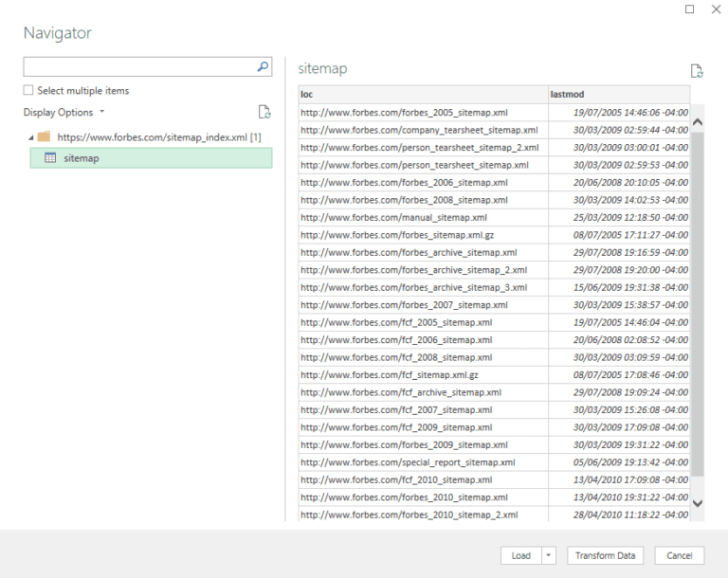Click the forbes_2005_sitemap.xml cell

coord(423,113)
